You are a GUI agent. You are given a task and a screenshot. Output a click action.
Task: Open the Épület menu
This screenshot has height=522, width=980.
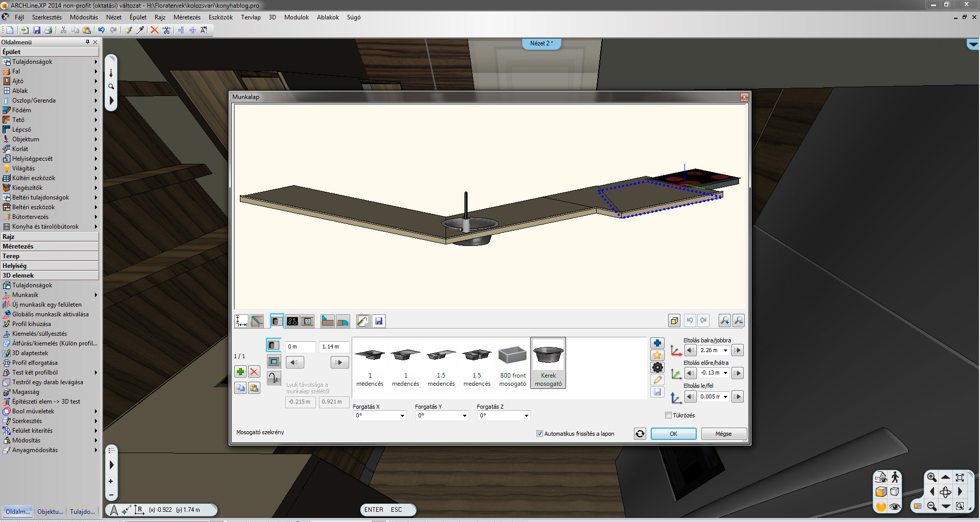coord(138,17)
